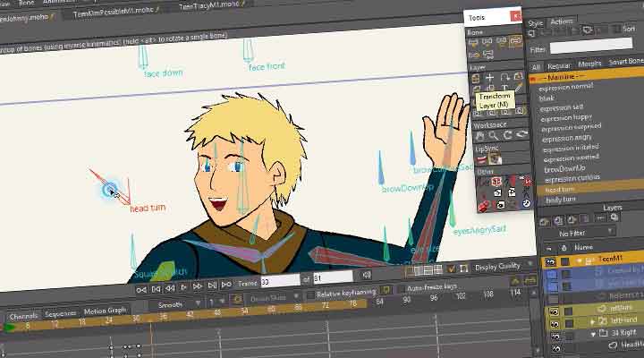
Task: Select the first viewport layout icon near Display Quality
Action: (409, 271)
